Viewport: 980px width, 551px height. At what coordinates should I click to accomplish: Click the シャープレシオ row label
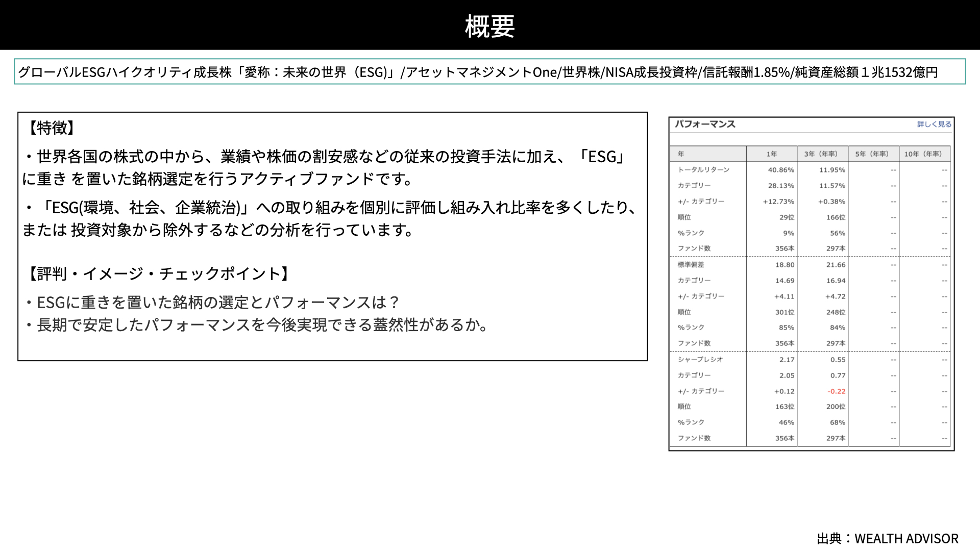pyautogui.click(x=700, y=360)
